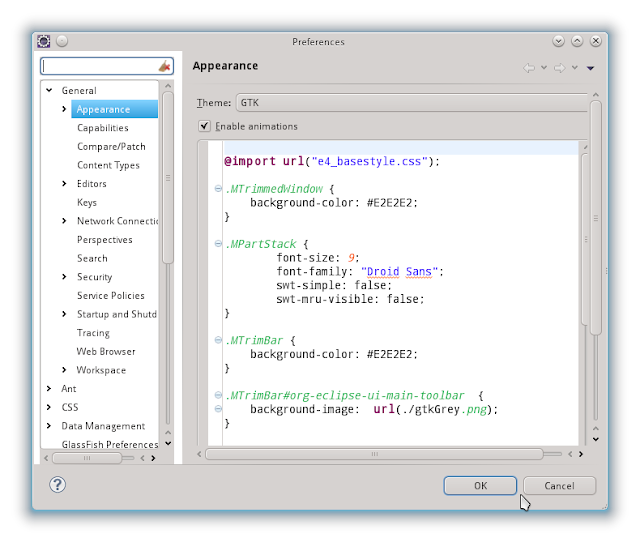Click the swt-mru-visible: false line
Image resolution: width=640 pixels, height=542 pixels.
coord(350,299)
